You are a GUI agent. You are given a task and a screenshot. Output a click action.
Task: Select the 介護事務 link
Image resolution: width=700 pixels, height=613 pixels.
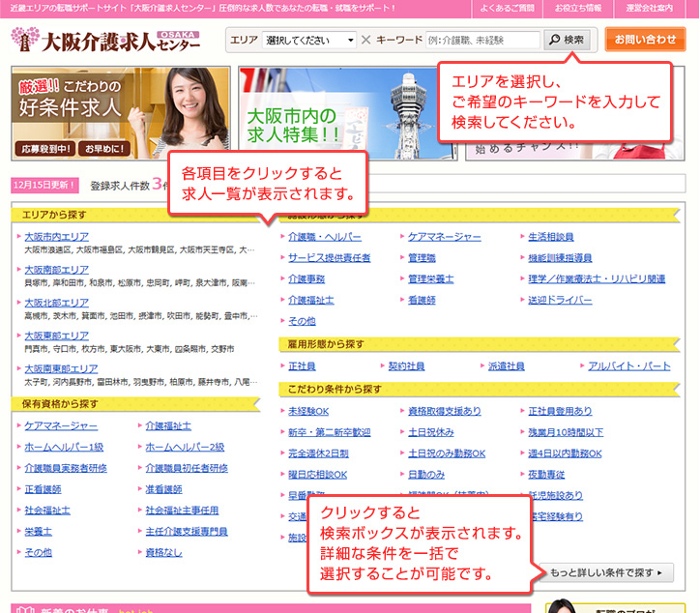click(306, 278)
